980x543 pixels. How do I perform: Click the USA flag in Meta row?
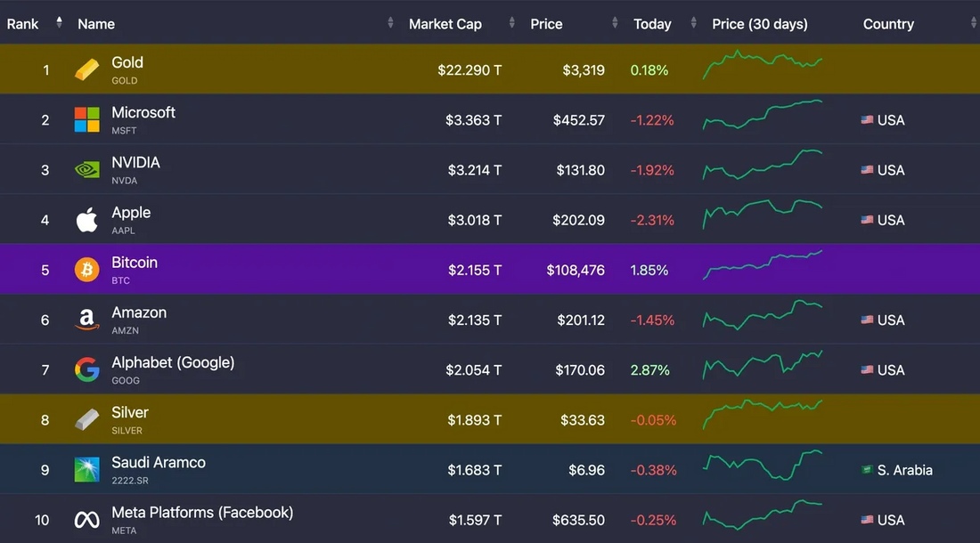[x=867, y=519]
